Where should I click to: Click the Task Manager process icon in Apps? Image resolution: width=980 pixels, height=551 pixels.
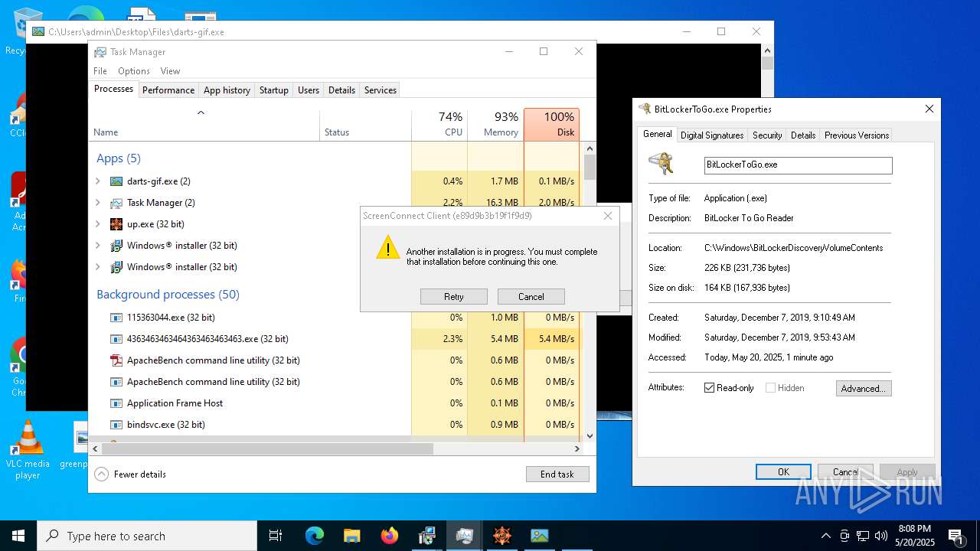coord(116,203)
